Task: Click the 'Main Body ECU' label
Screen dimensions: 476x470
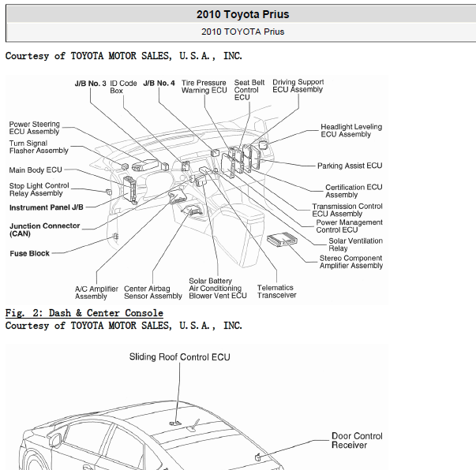Action: [36, 170]
